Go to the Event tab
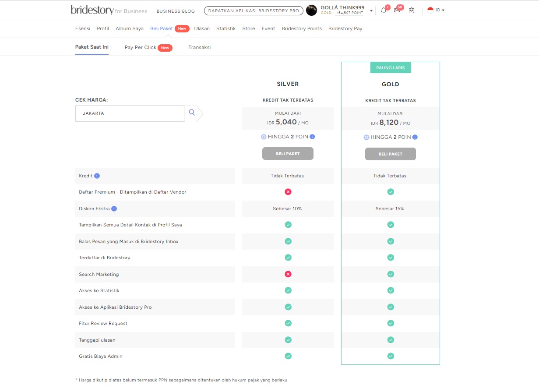539x392 pixels. pos(268,28)
